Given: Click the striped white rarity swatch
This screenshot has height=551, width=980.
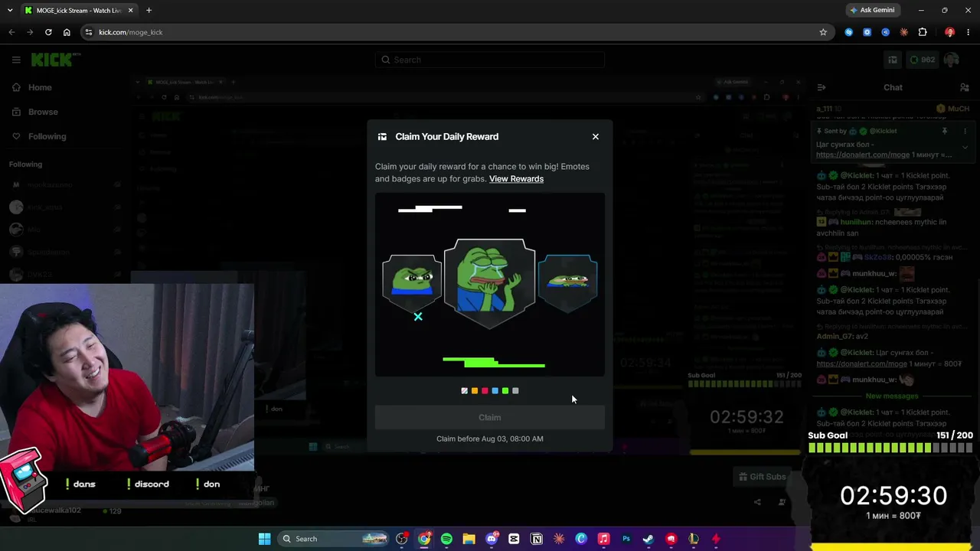Looking at the screenshot, I should click(464, 390).
